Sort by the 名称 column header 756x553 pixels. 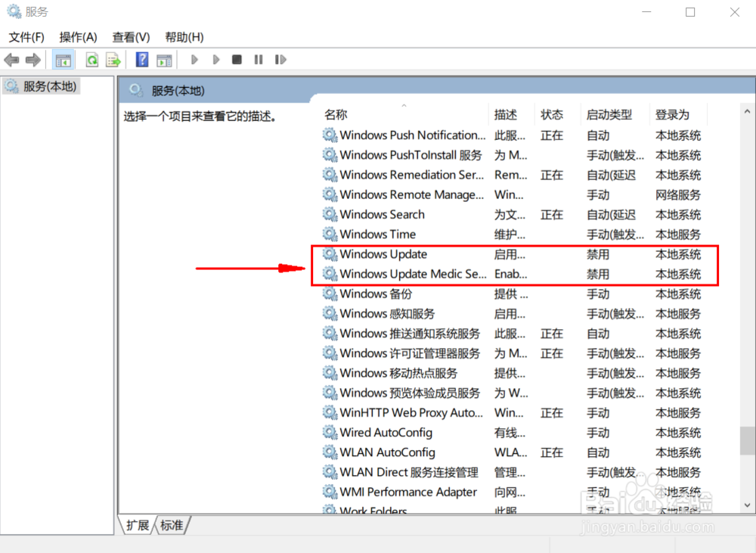click(336, 115)
